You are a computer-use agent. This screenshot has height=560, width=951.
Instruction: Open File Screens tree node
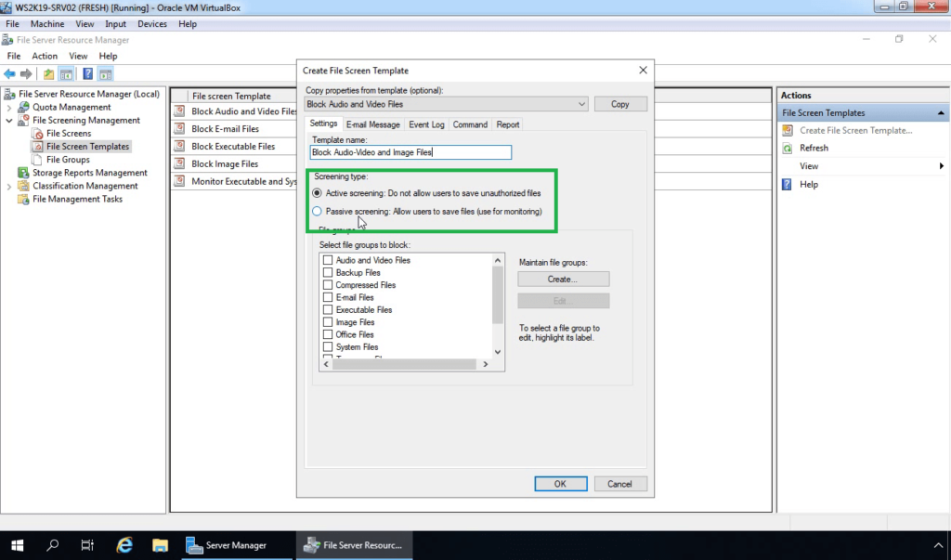(69, 134)
